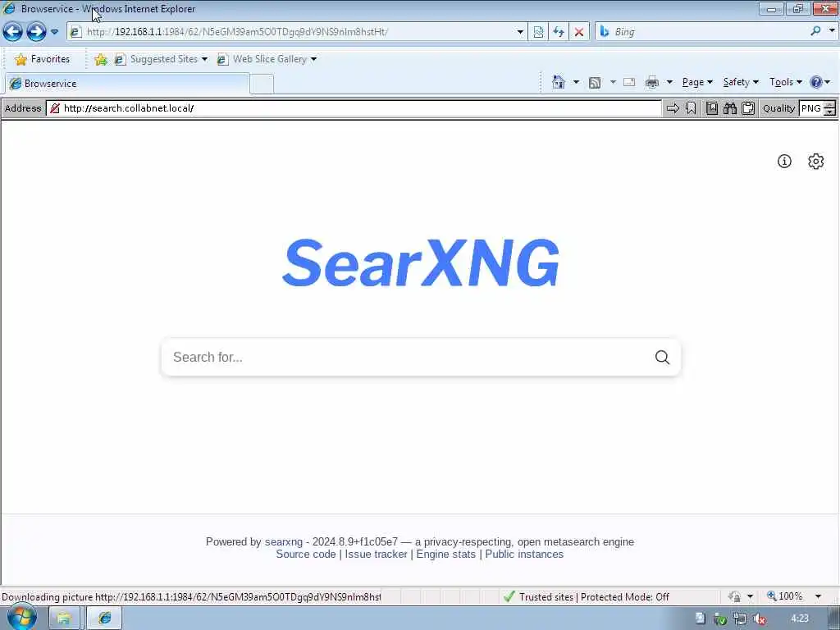Click the Compatibility View icon
840x630 pixels.
tap(538, 32)
